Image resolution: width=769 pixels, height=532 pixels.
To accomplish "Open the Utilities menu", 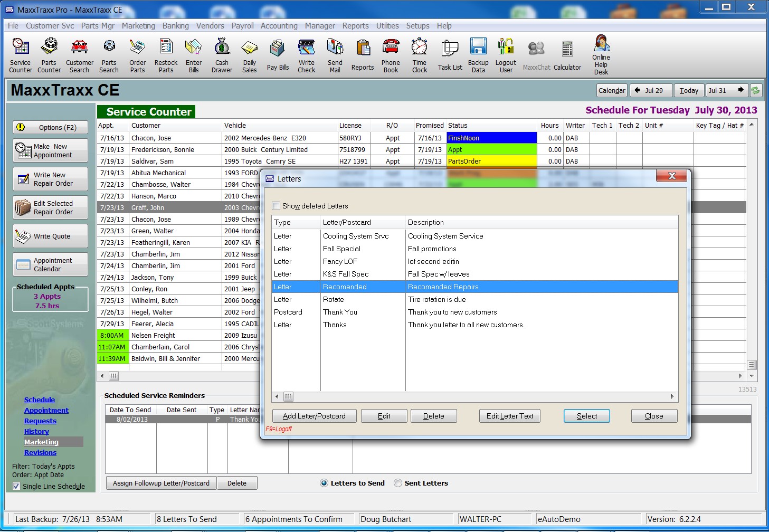I will [x=387, y=26].
